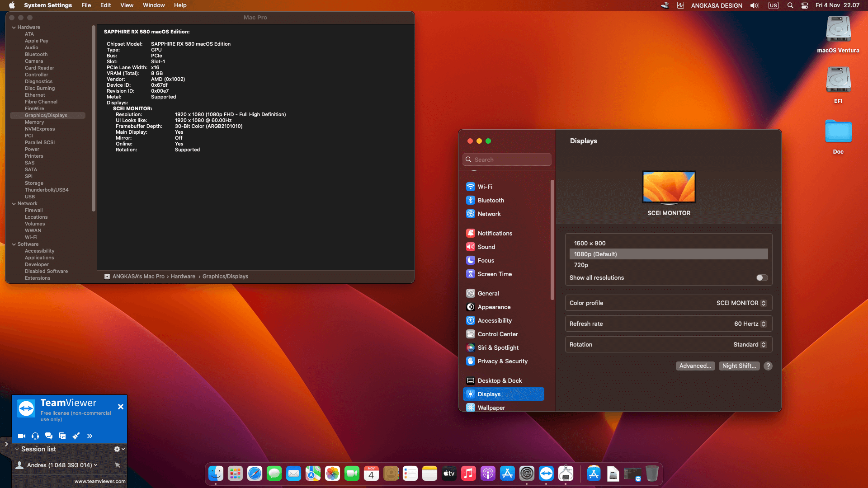Collapse Software section in System Information
Image resolution: width=868 pixels, height=488 pixels.
tap(14, 244)
